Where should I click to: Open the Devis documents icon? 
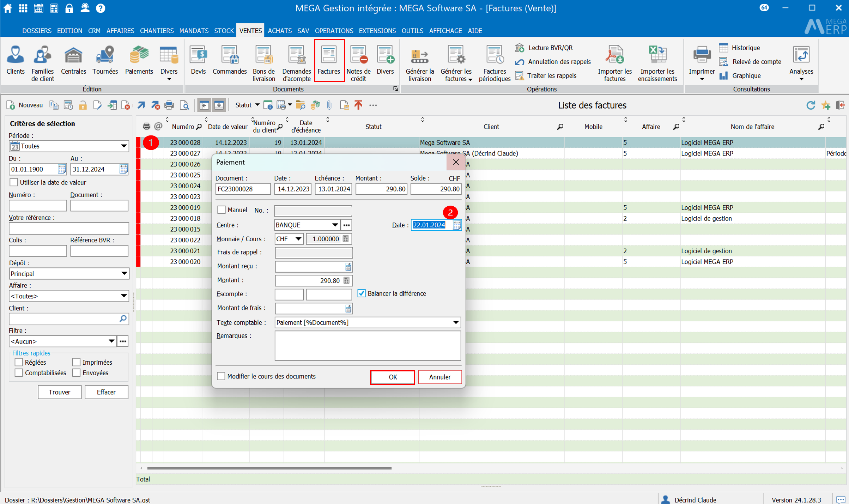198,60
